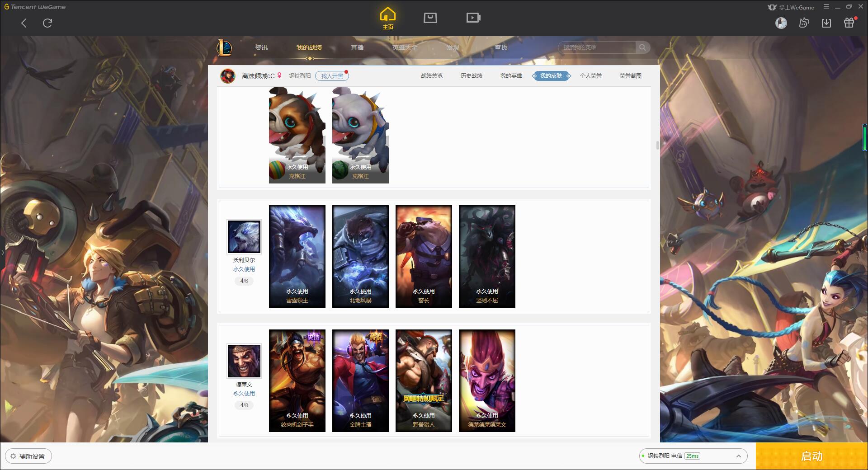Click the 4/6 skin count badge
The image size is (868, 470).
[x=244, y=281]
